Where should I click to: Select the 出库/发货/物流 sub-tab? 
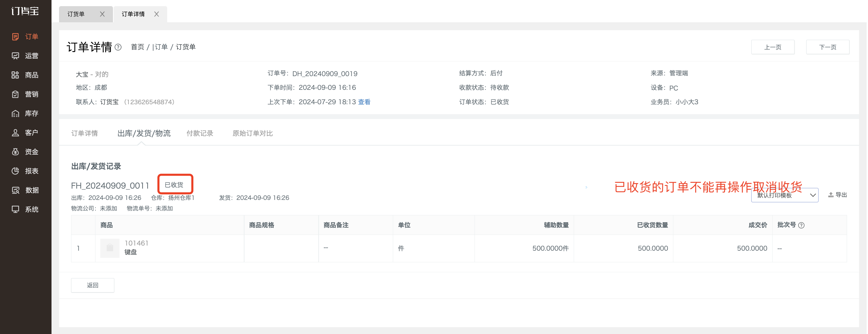[x=144, y=133]
